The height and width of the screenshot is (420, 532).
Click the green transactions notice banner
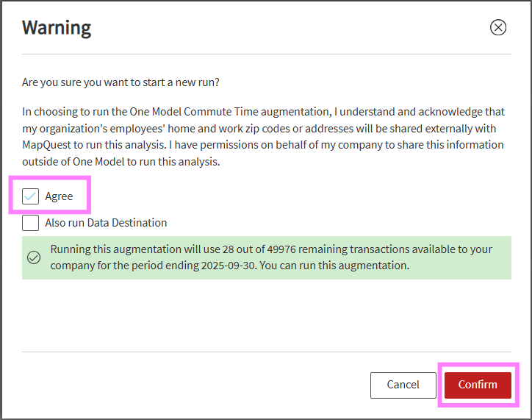[x=267, y=257]
